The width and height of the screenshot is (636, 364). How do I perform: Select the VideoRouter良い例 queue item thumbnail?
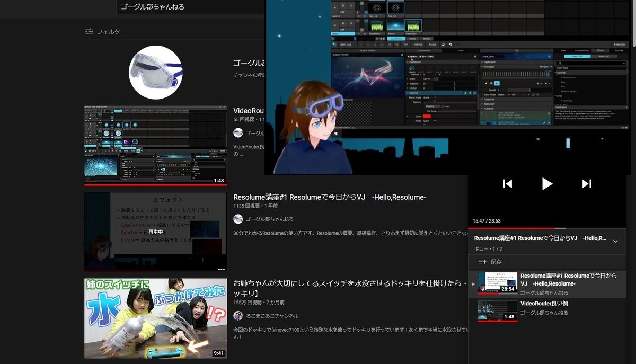(x=497, y=311)
